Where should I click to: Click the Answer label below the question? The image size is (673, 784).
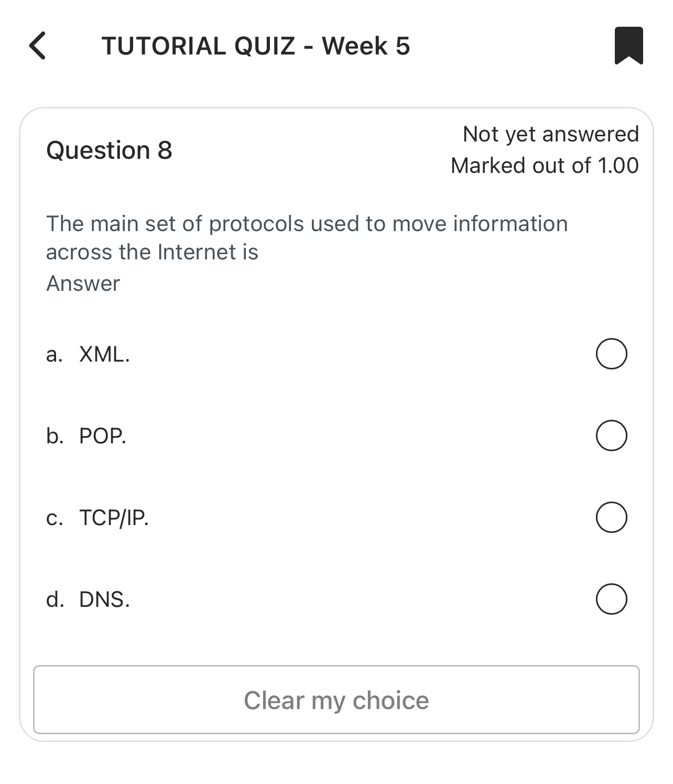pyautogui.click(x=82, y=284)
